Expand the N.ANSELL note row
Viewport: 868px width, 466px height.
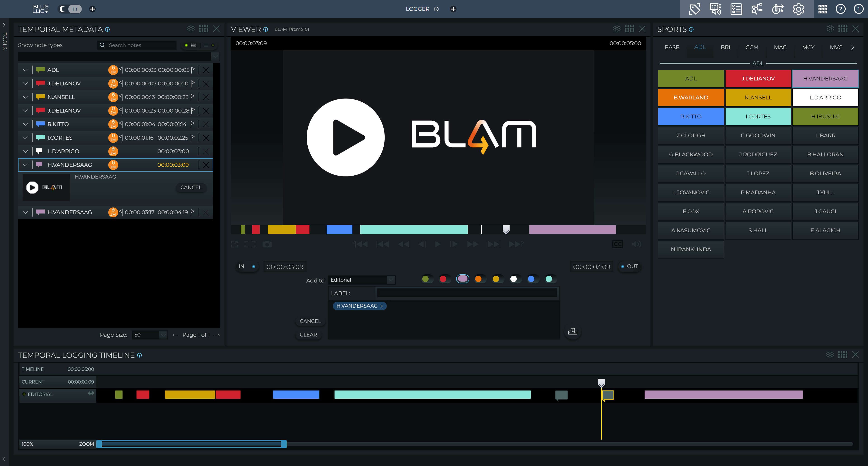(25, 97)
